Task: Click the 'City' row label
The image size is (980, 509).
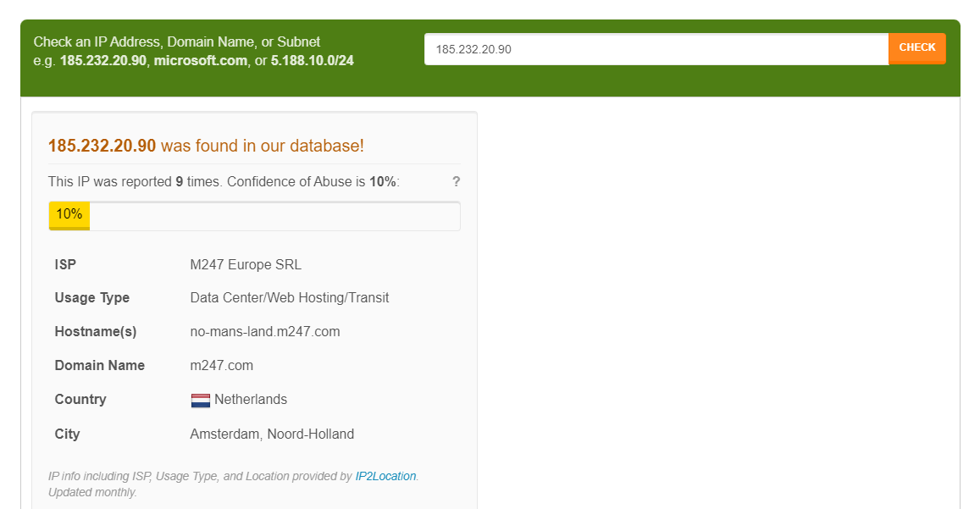Action: 68,434
